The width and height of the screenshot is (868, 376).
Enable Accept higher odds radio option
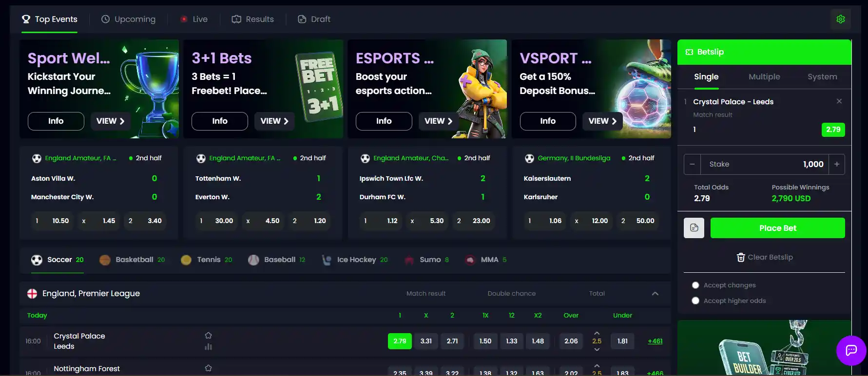(x=695, y=301)
